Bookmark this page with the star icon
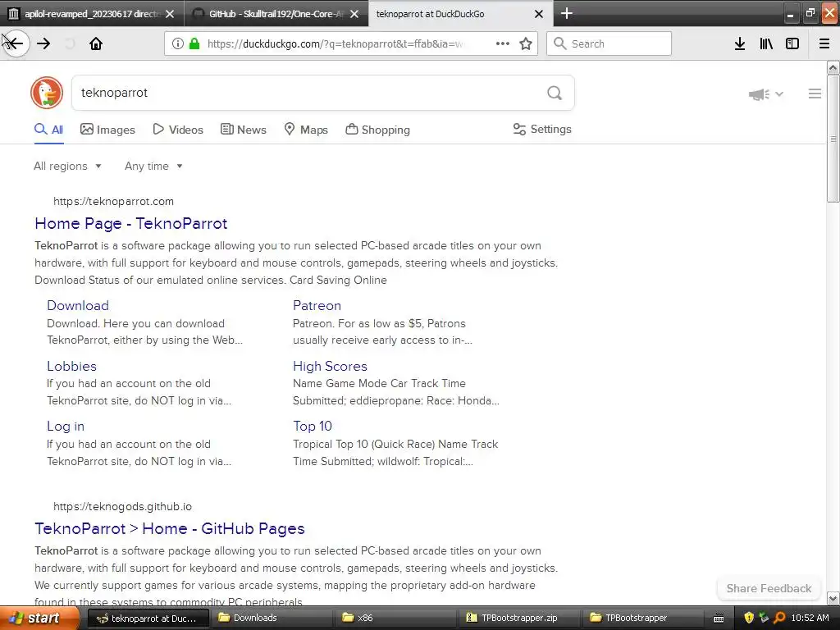 526,43
